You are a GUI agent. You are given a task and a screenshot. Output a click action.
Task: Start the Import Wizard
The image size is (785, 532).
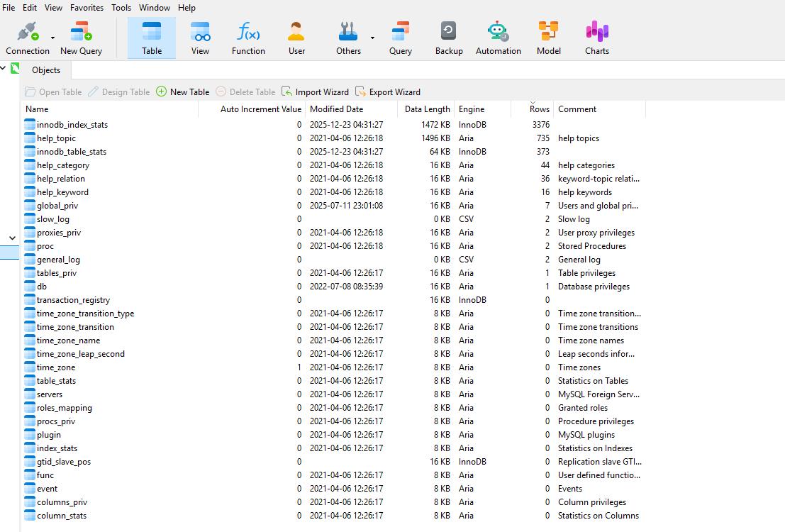316,92
